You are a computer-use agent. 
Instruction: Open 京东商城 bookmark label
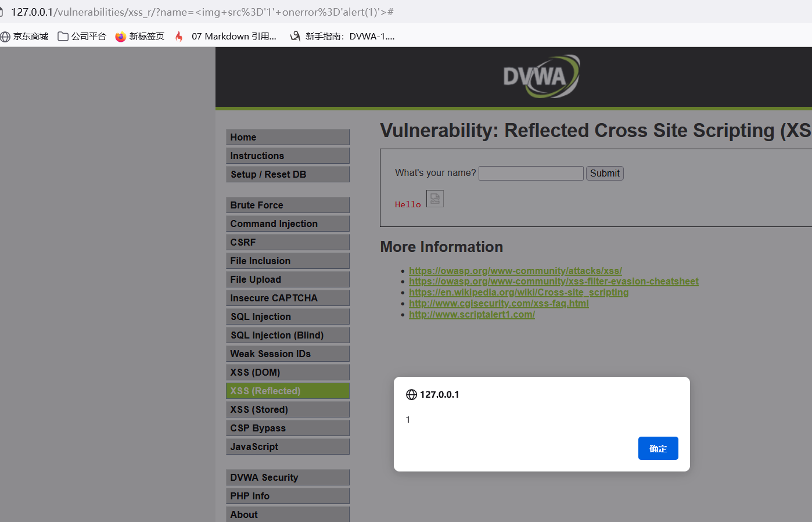click(x=31, y=37)
